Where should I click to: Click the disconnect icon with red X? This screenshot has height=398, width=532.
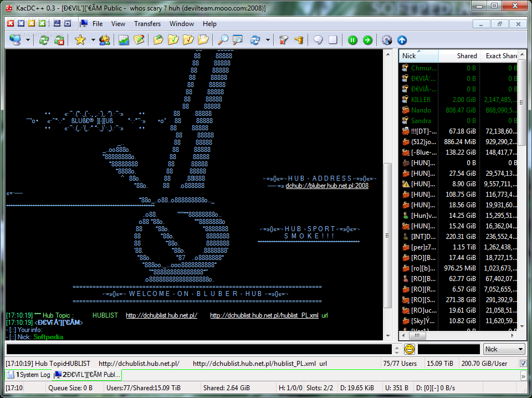59,40
